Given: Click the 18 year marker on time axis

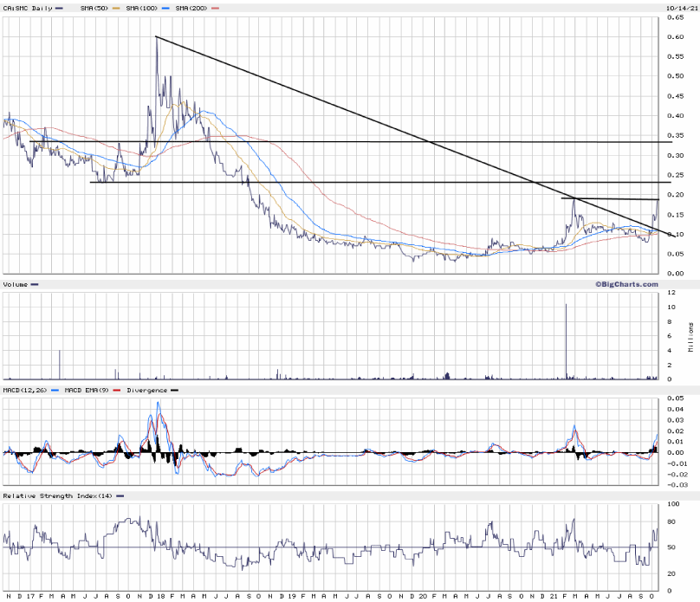Looking at the screenshot, I should point(162,596).
